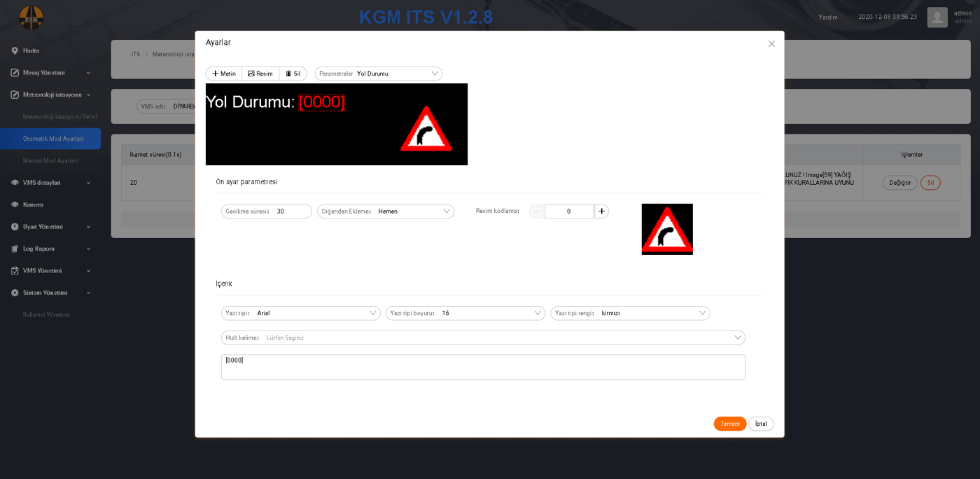Click the Gecikme süresi input field
The width and height of the screenshot is (980, 479).
point(267,211)
